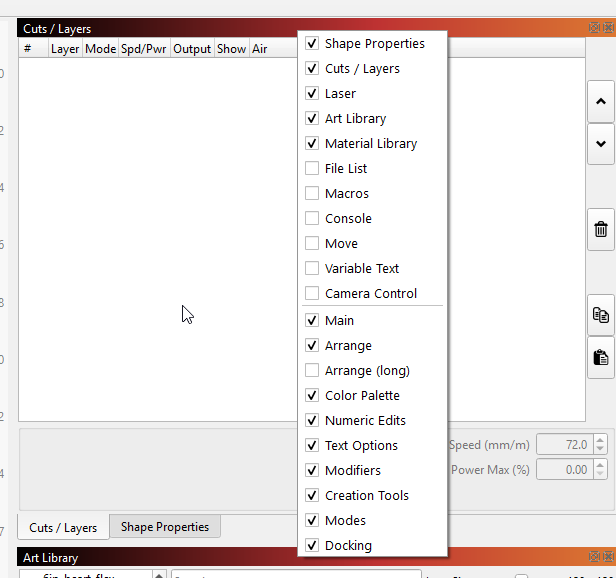Delete the layer using the trash icon

[600, 229]
